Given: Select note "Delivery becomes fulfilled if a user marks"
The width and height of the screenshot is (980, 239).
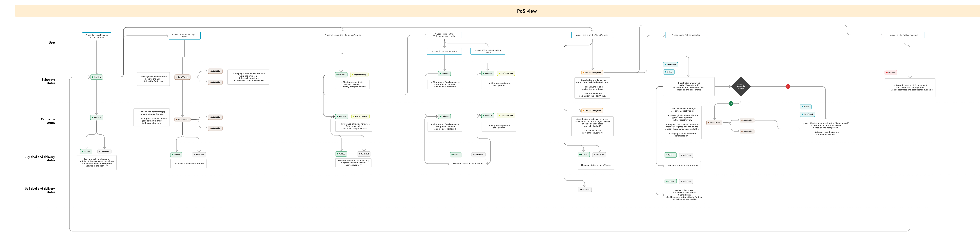Looking at the screenshot, I should point(684,195).
